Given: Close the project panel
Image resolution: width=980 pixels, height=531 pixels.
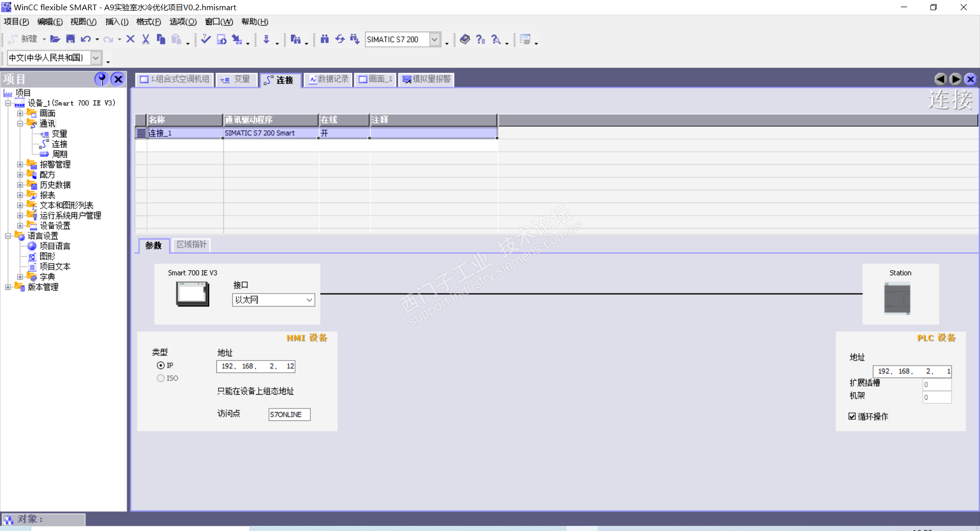Looking at the screenshot, I should pos(118,79).
